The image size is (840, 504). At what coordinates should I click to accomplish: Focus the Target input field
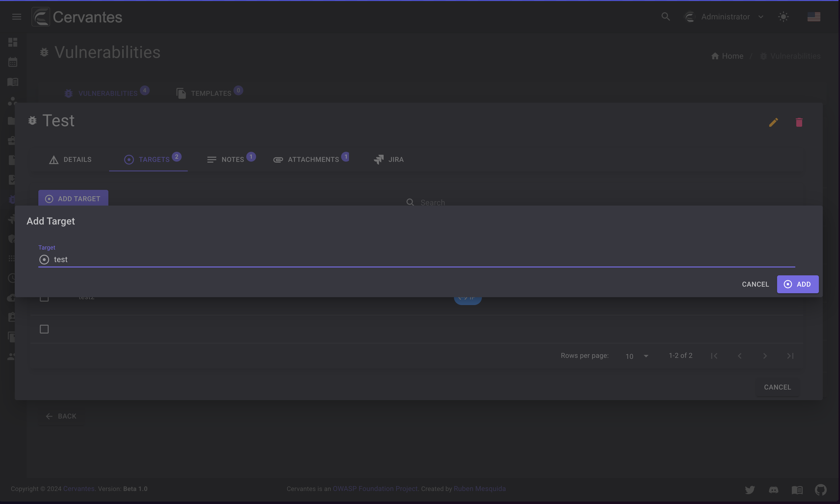(x=417, y=260)
